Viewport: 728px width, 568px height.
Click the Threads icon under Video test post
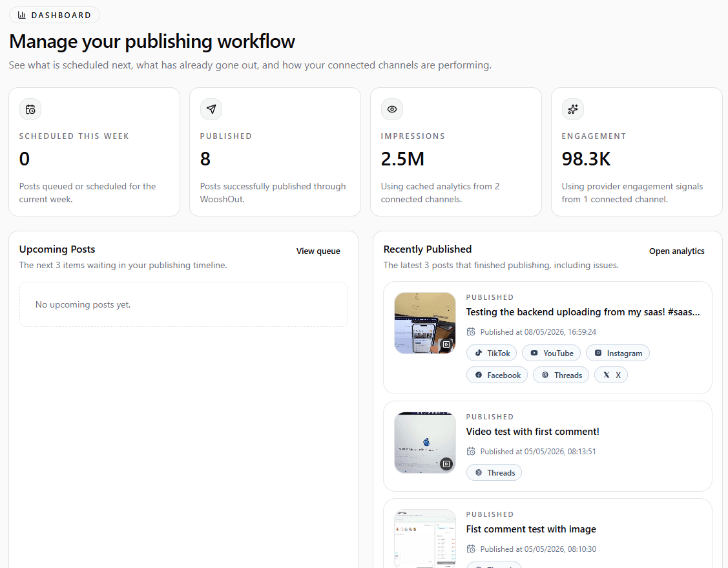point(479,472)
